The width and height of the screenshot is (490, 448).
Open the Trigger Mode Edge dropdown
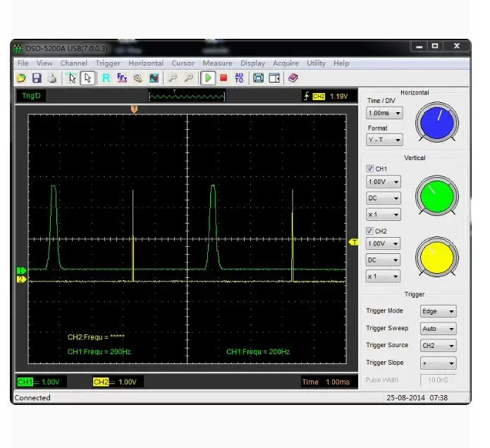pyautogui.click(x=438, y=311)
